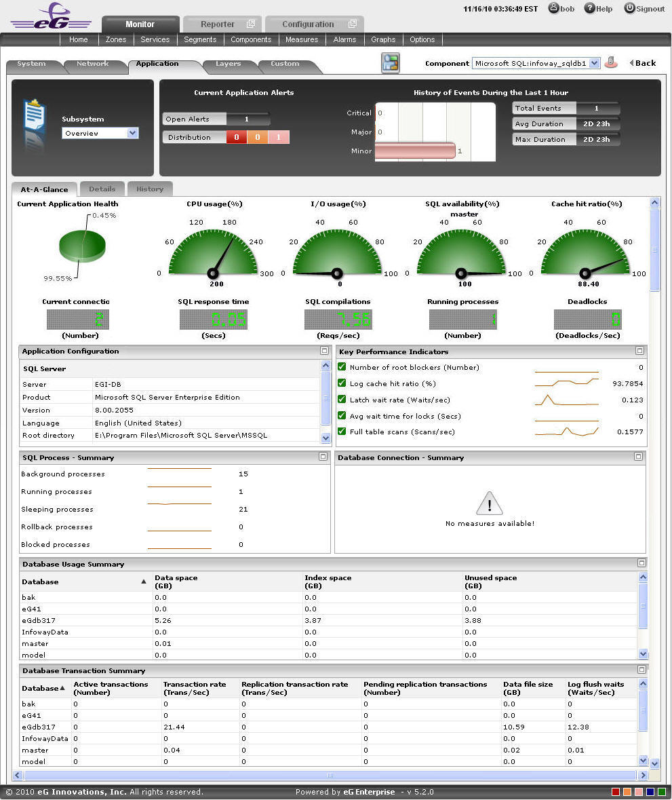Click sort arrow on Transaction Database column
Screen dimensions: 672x800
[62, 688]
